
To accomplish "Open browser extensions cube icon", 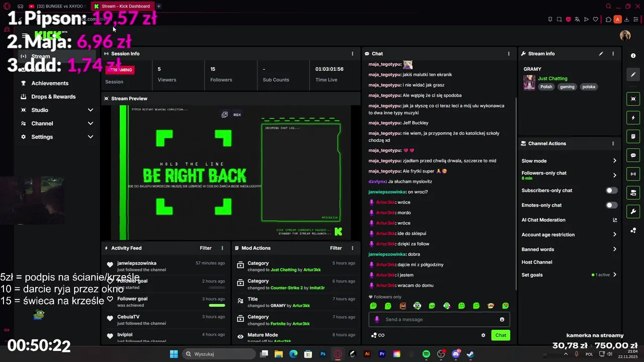I will click(x=608, y=20).
